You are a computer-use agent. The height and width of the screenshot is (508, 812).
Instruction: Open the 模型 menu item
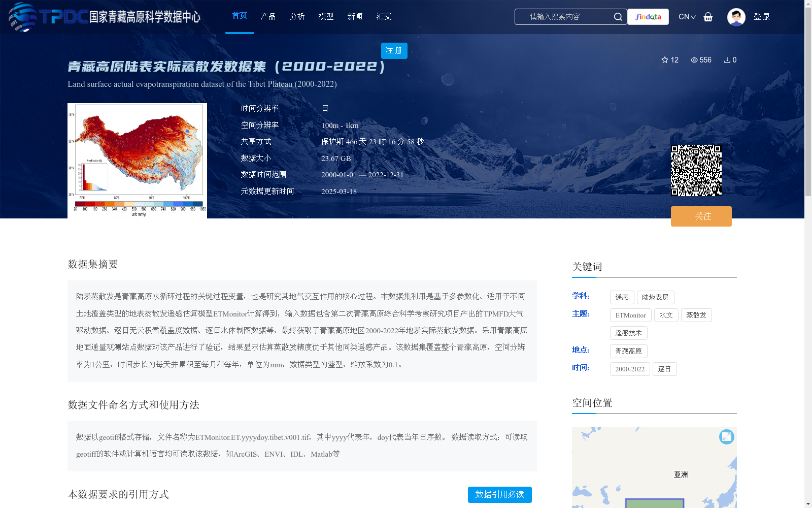[x=326, y=17]
